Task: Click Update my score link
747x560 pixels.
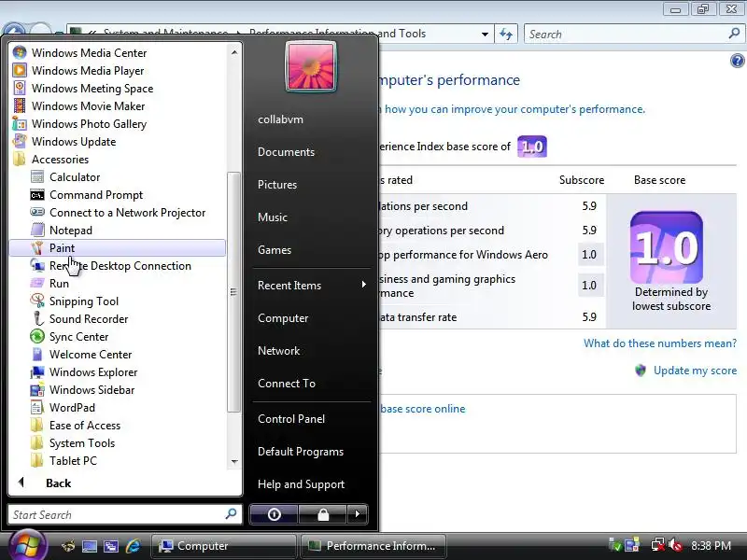Action: pos(695,371)
